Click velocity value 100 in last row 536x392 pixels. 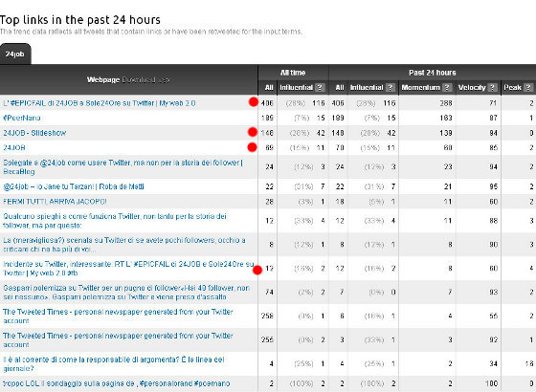[x=491, y=383]
